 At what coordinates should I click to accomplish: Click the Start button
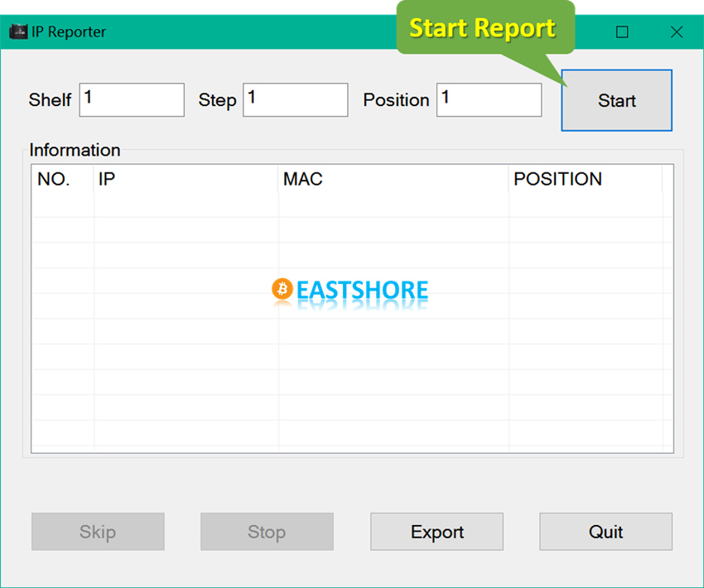[616, 100]
